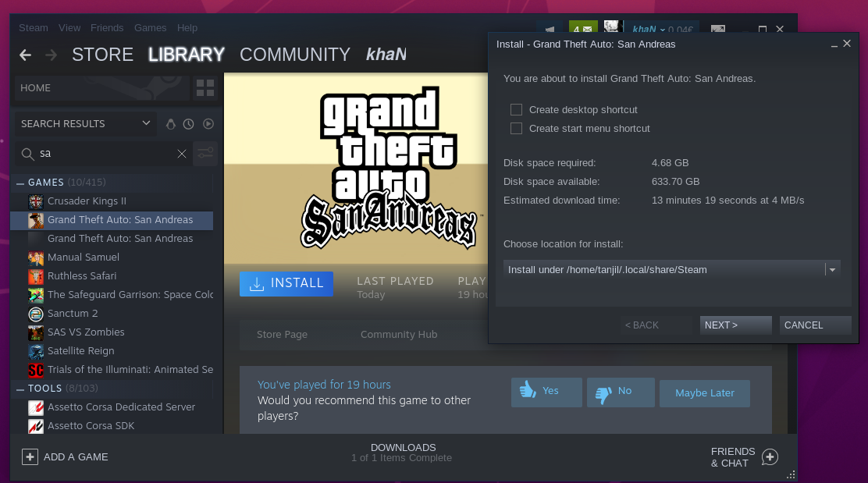Viewport: 868px width, 483px height.
Task: Choose Maybe Later for review
Action: (705, 392)
